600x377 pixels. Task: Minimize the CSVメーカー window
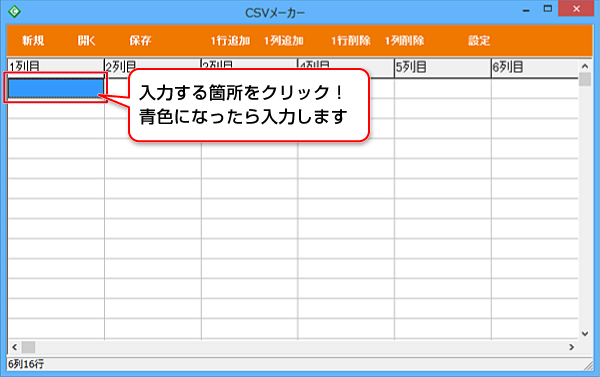[527, 10]
